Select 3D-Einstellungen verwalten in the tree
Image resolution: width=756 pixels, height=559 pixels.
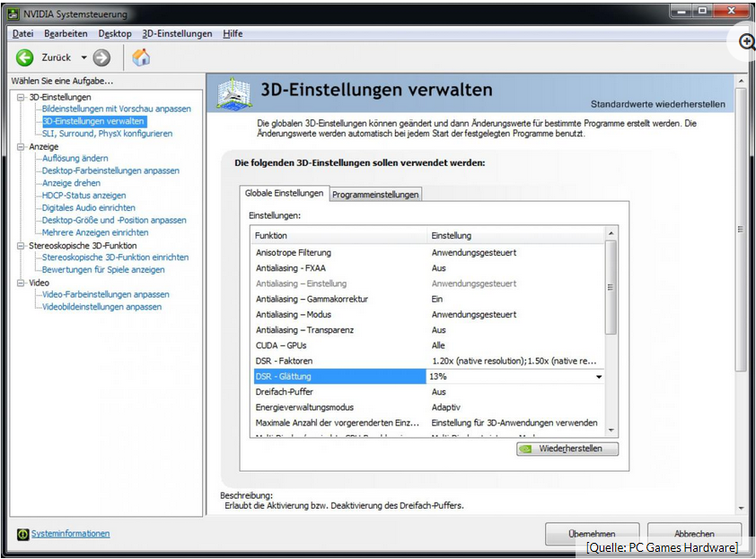click(93, 121)
